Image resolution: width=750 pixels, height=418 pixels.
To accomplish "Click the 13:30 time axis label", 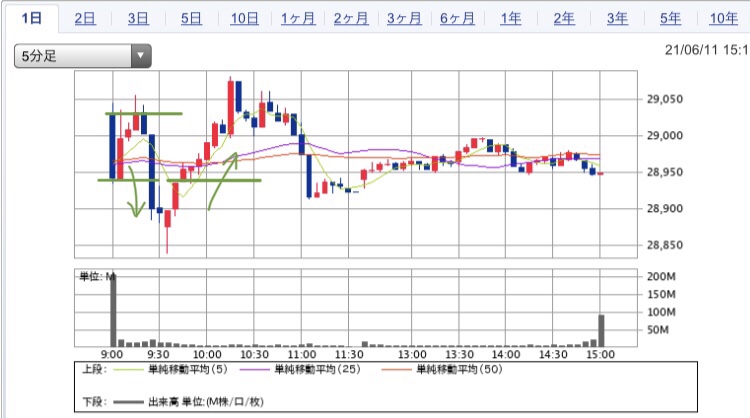I will point(459,354).
